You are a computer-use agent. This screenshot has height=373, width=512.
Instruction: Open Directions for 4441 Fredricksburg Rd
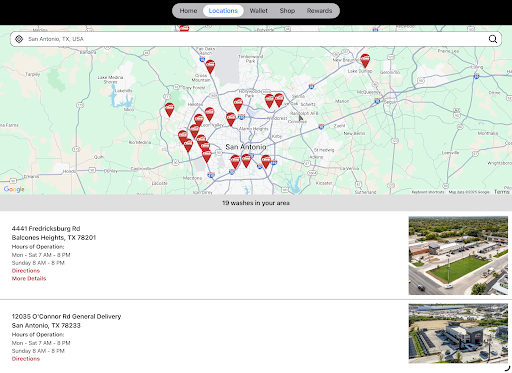pyautogui.click(x=26, y=271)
